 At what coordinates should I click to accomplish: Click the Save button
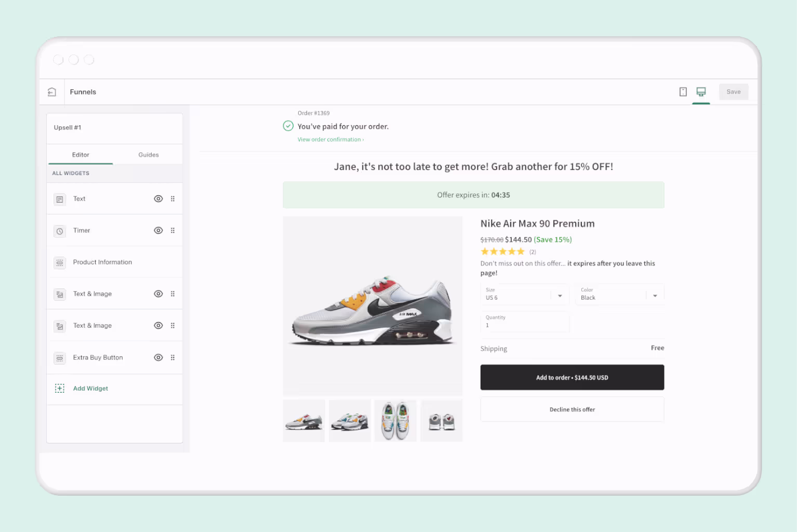(x=734, y=92)
